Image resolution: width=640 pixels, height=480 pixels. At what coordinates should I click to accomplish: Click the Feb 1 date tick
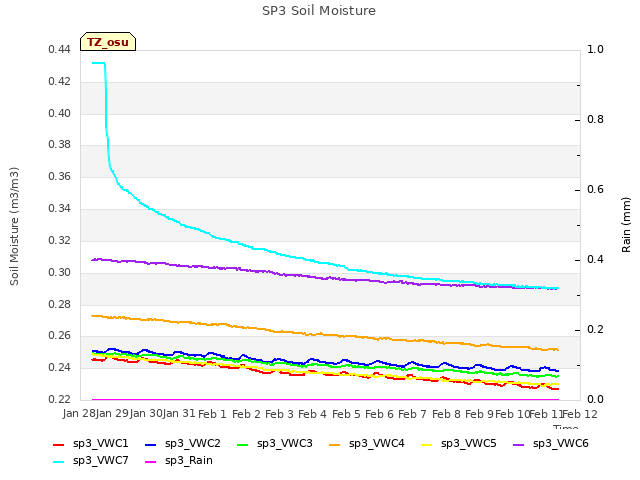(212, 414)
